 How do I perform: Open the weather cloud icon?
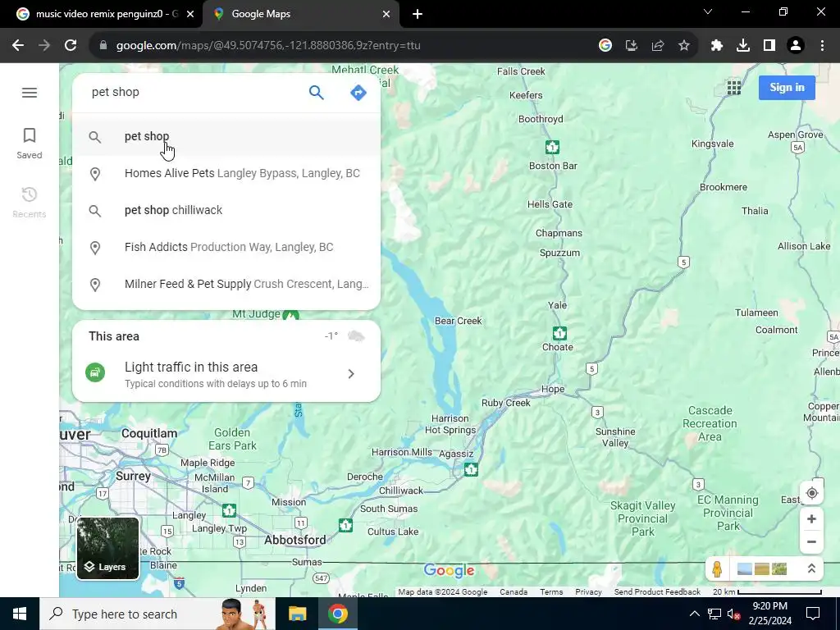[x=356, y=336]
